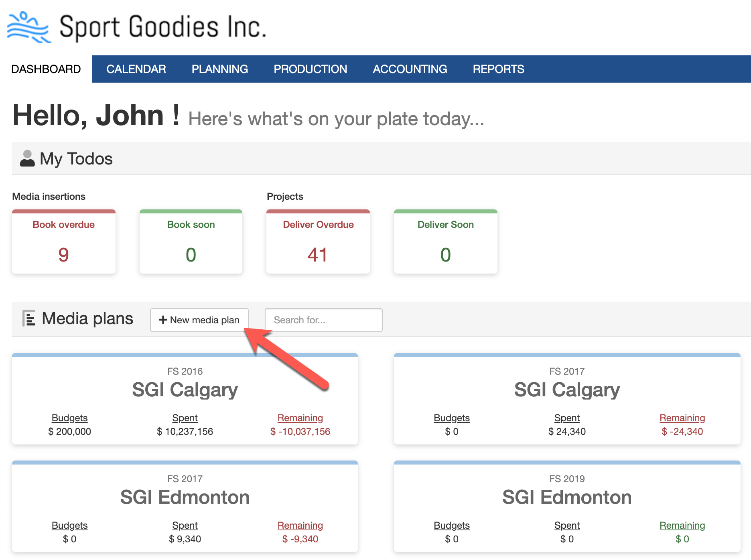Open the Accounting tab
Viewport: 751px width, 560px height.
[410, 69]
